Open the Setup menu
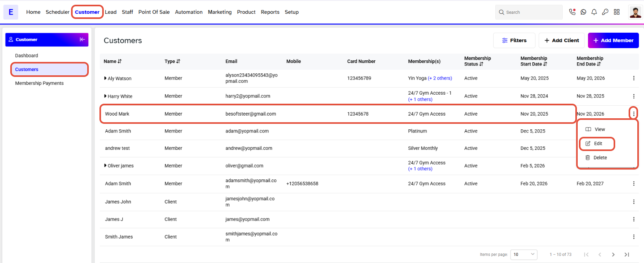This screenshot has height=263, width=644. [292, 12]
